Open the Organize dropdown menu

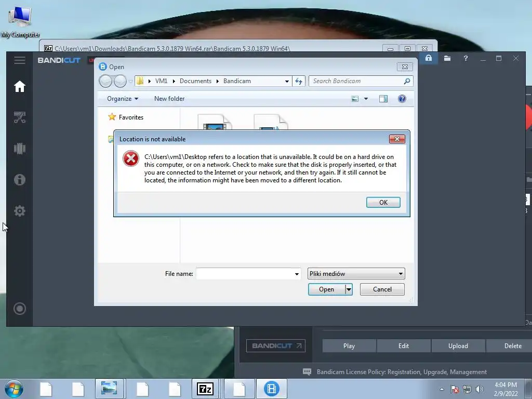click(123, 99)
